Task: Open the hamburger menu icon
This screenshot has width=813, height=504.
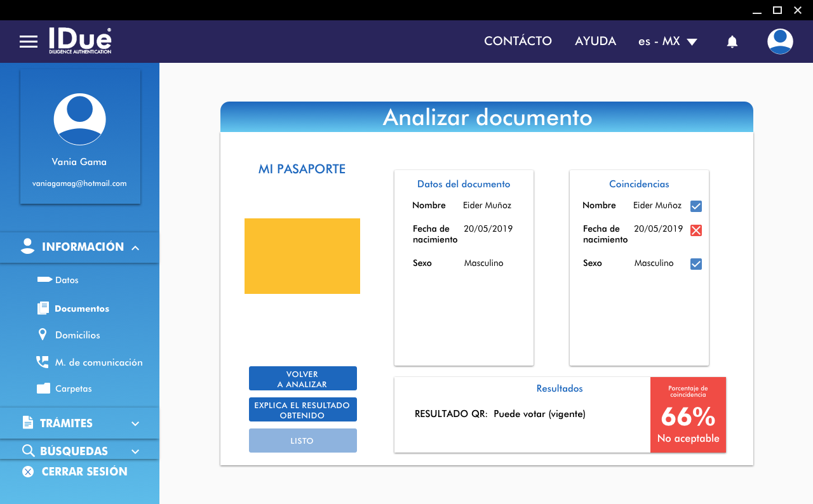Action: (29, 42)
